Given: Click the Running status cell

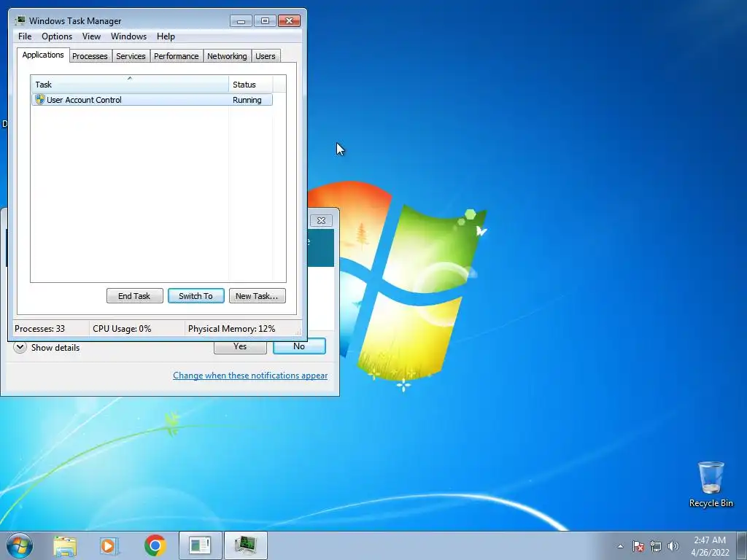Looking at the screenshot, I should point(247,100).
